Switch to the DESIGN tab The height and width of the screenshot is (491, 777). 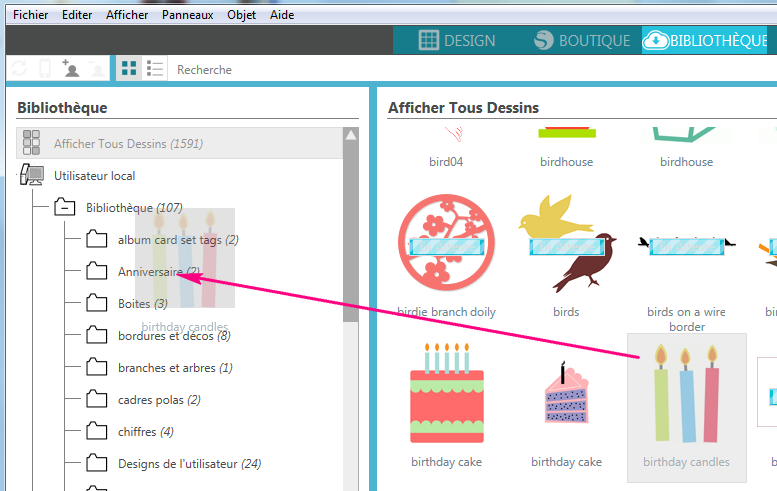point(456,40)
